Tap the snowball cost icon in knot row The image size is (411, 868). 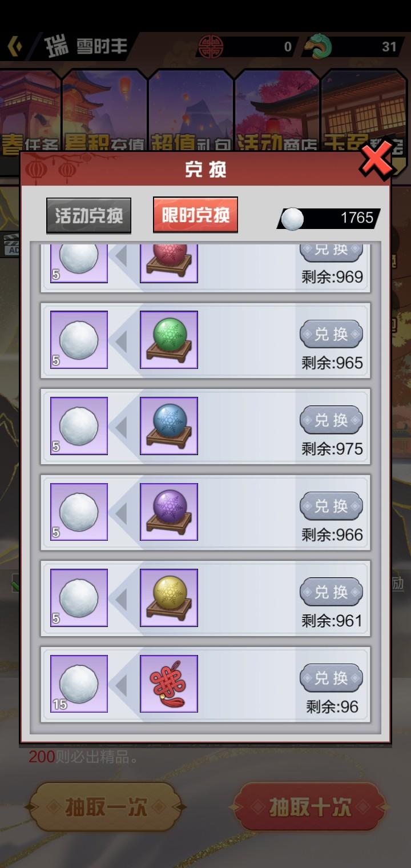79,684
